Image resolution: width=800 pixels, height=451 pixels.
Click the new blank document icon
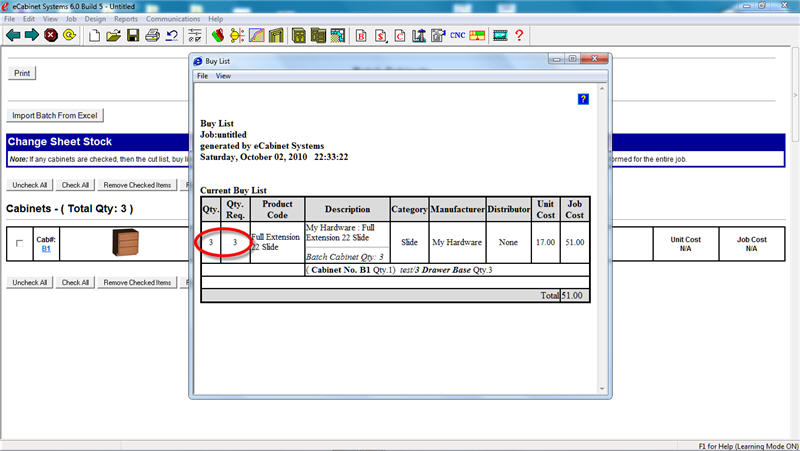click(x=94, y=35)
